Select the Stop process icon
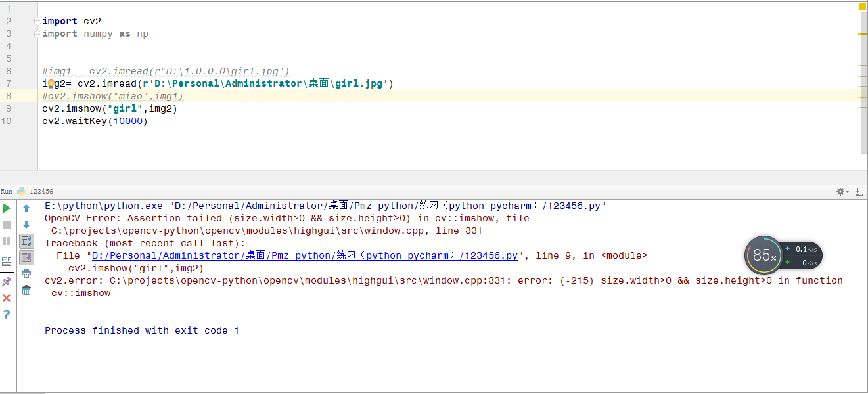 pyautogui.click(x=7, y=223)
